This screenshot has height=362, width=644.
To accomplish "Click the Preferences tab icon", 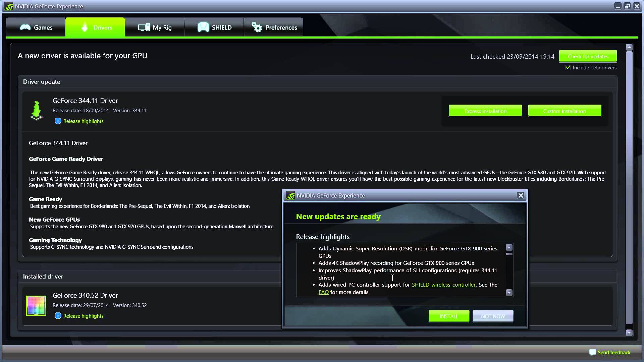I will click(x=257, y=27).
